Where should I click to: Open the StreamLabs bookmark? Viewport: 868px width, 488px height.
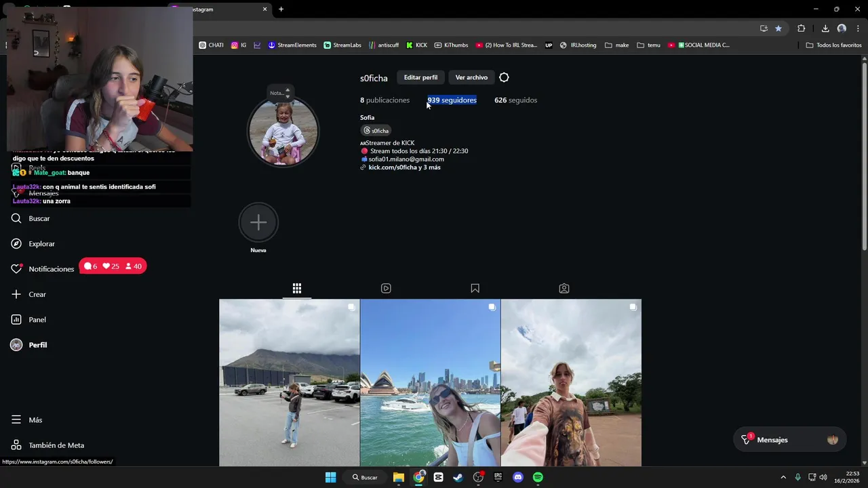(x=342, y=45)
